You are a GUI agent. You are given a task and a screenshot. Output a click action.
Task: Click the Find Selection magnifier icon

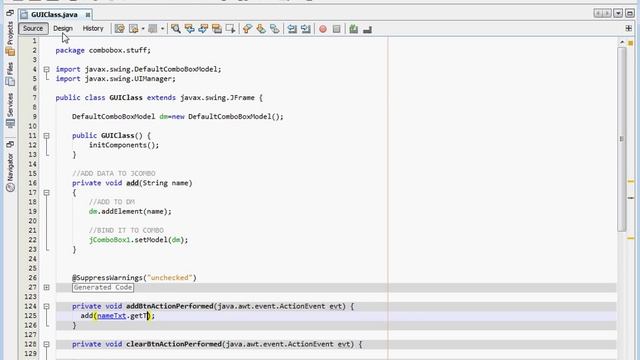(x=176, y=29)
